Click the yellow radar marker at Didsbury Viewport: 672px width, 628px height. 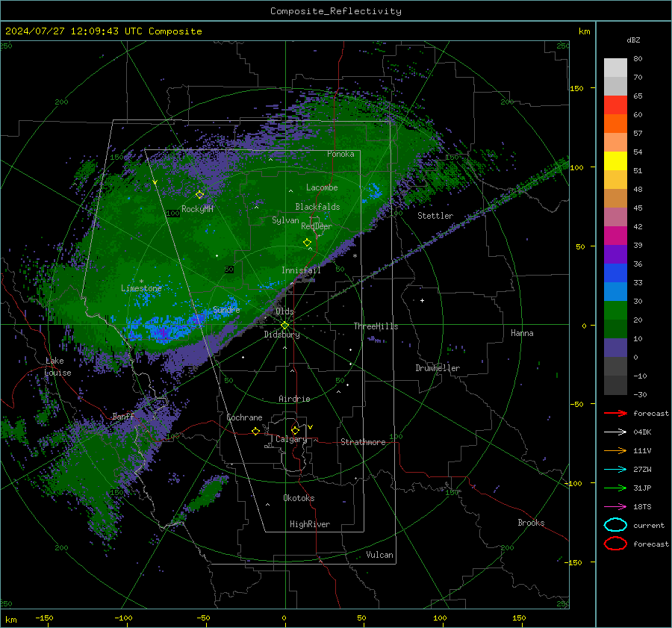click(x=285, y=326)
